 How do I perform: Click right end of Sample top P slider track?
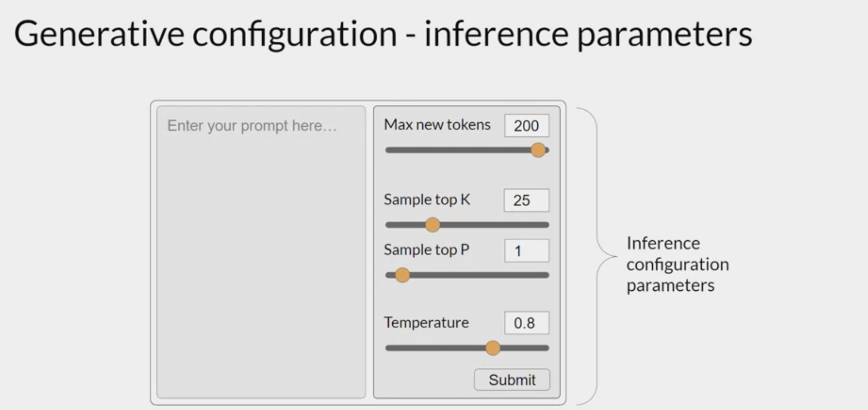[x=545, y=275]
